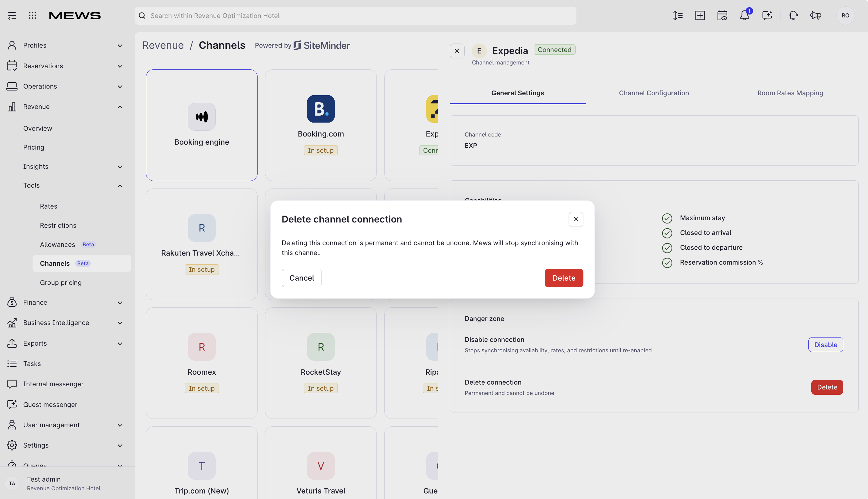Switch to the General Settings tab
This screenshot has width=868, height=499.
517,93
